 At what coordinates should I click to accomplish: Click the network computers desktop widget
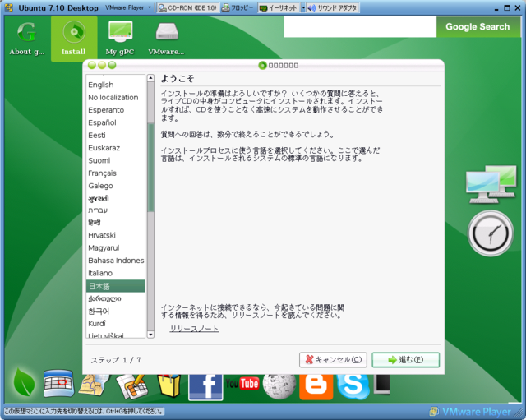(491, 184)
